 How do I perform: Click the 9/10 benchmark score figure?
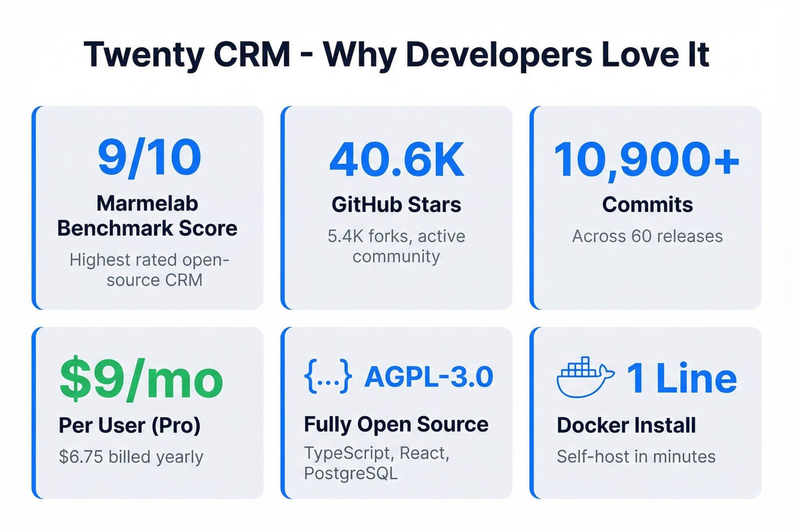tap(147, 158)
